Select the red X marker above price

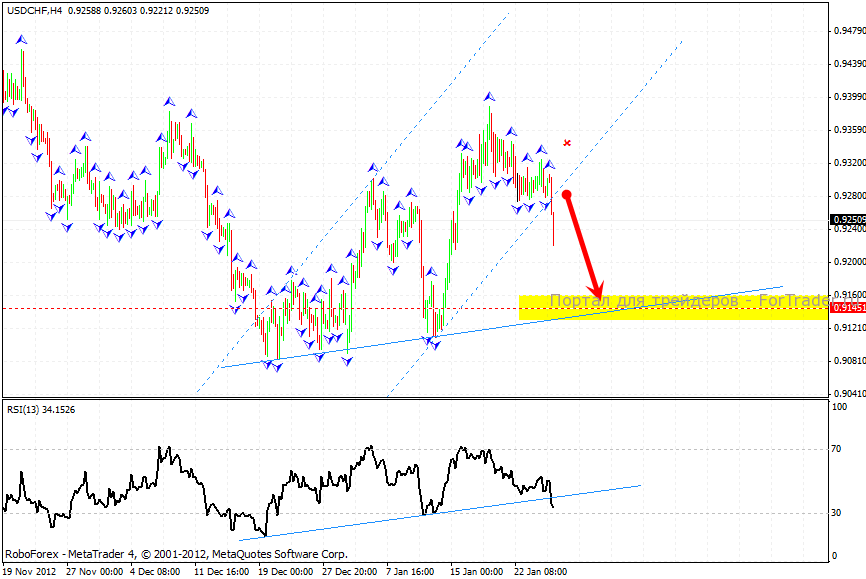[567, 143]
